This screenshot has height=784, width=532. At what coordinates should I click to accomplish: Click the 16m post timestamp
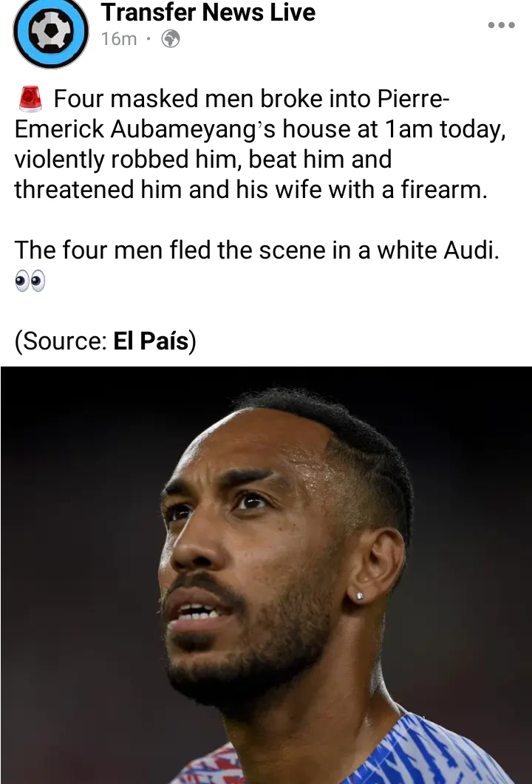(x=119, y=39)
